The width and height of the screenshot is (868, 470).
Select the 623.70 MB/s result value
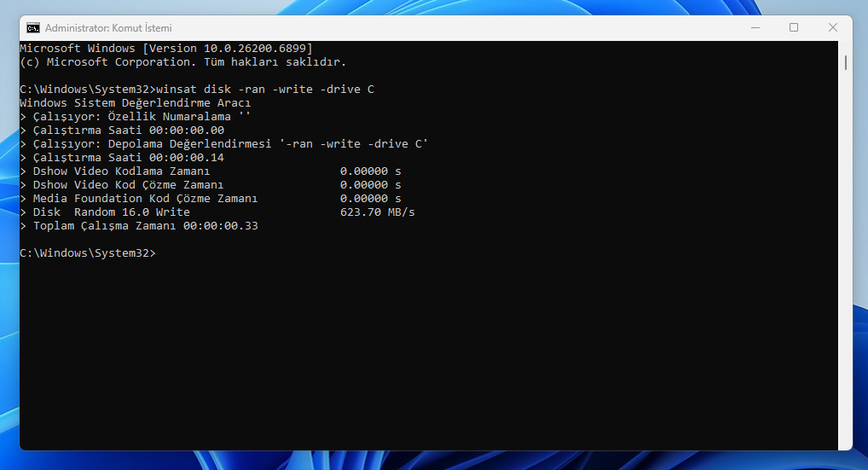377,212
